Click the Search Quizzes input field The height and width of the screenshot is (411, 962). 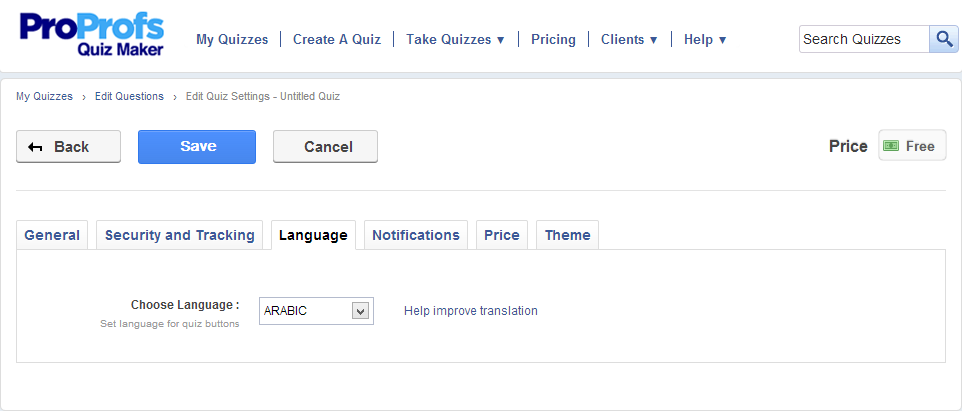click(864, 39)
